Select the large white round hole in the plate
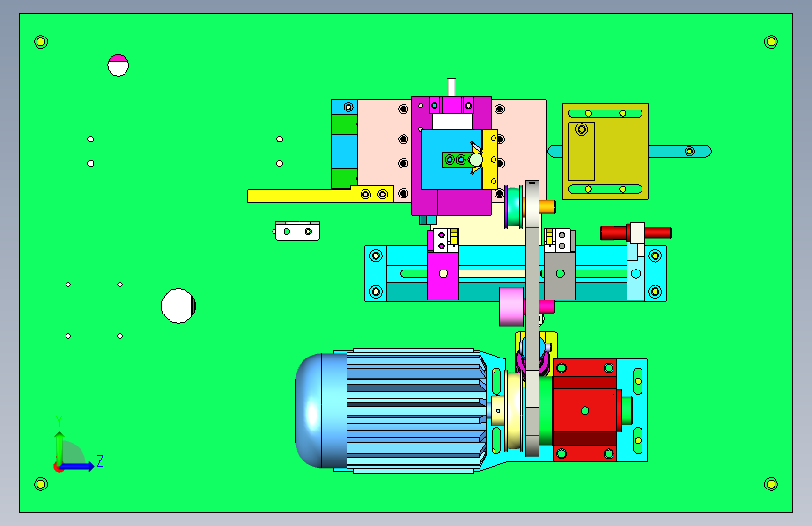The width and height of the screenshot is (812, 526). 178,306
